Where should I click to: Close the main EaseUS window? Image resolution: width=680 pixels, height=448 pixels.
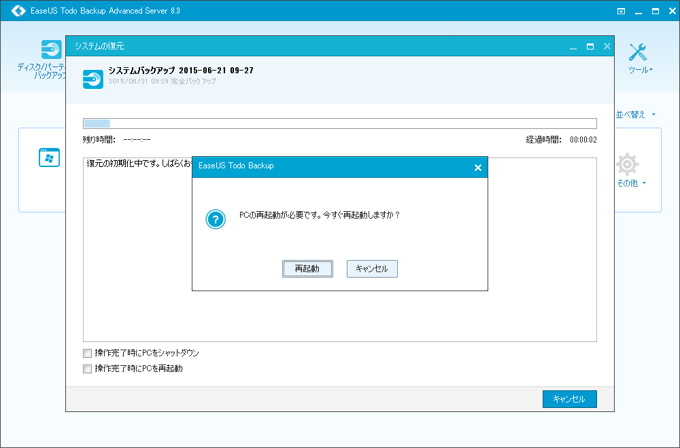[x=672, y=11]
